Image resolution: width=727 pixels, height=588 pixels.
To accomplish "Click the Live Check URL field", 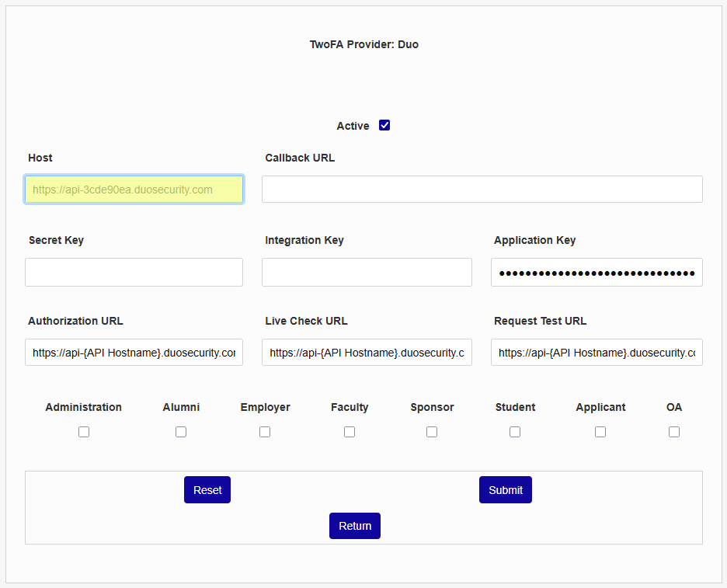I will click(x=367, y=353).
